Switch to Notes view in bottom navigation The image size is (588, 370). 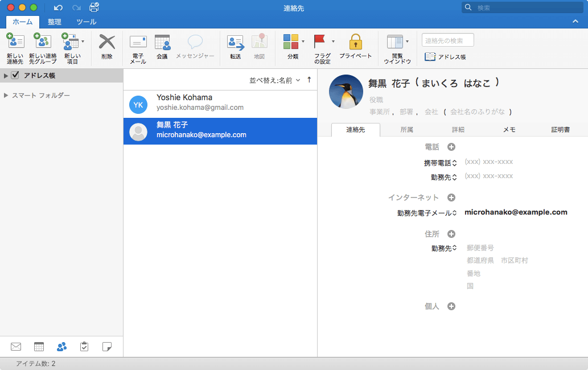(107, 347)
